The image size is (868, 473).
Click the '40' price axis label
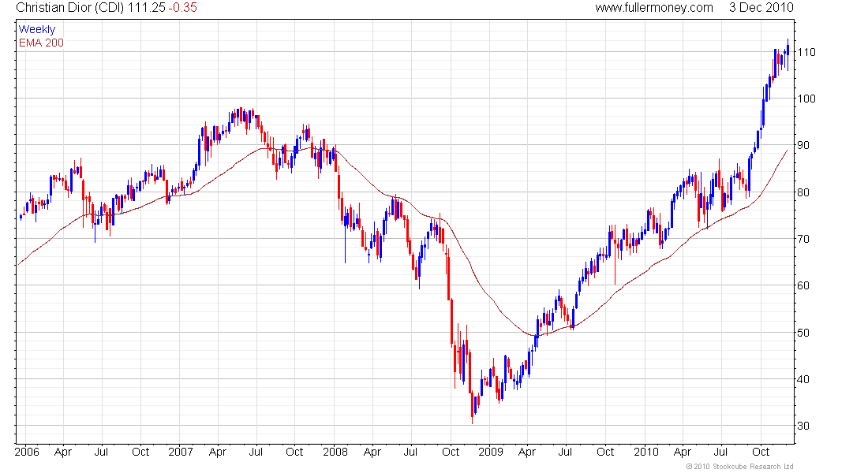tap(803, 379)
